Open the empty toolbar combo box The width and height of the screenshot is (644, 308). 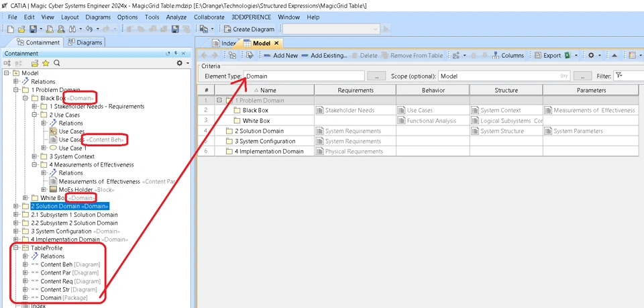[x=331, y=29]
